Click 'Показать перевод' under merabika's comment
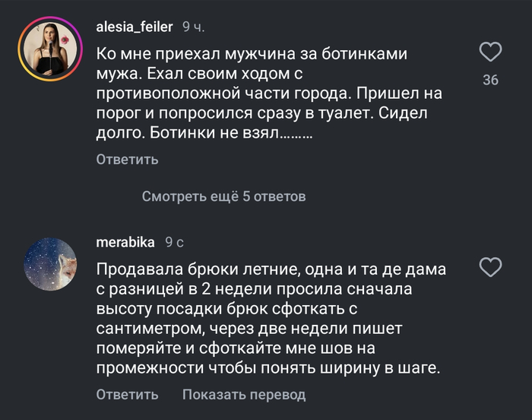532x420 pixels. point(243,394)
